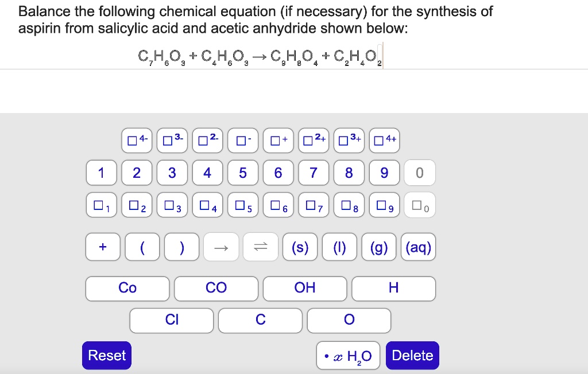Insert the 2+ charge symbol
This screenshot has height=374, width=588.
(314, 140)
